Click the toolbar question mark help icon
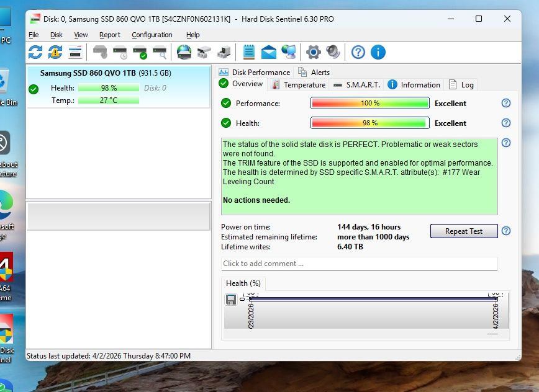Image resolution: width=539 pixels, height=392 pixels. click(358, 52)
